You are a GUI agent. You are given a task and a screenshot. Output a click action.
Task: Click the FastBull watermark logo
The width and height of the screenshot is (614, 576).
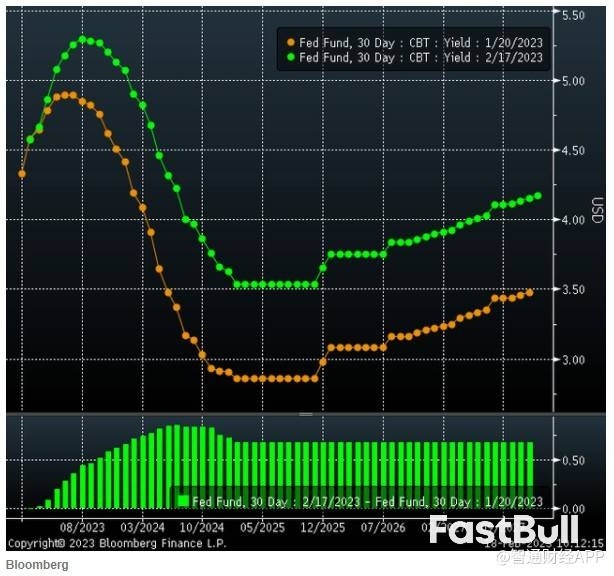[x=504, y=530]
